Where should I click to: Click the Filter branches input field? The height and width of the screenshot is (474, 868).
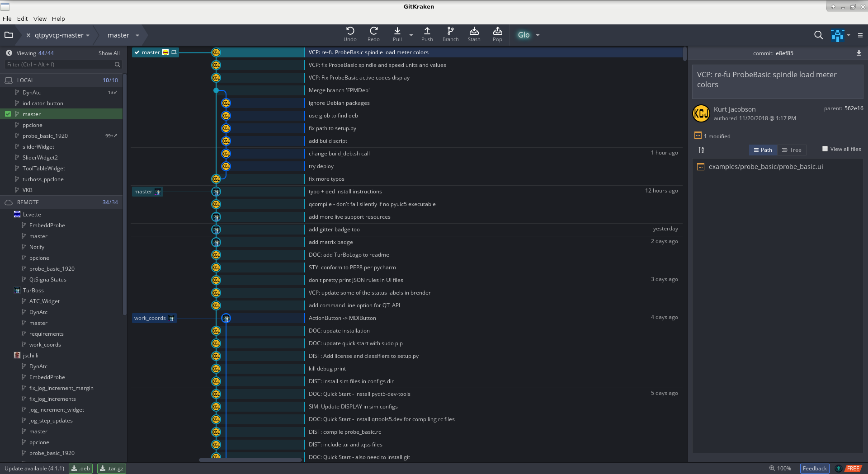[63, 65]
